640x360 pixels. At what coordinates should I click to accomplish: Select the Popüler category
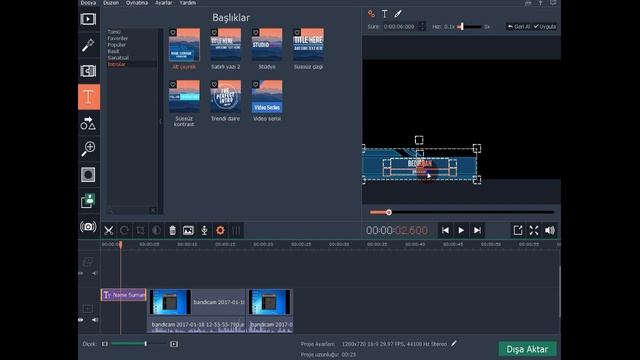(117, 45)
